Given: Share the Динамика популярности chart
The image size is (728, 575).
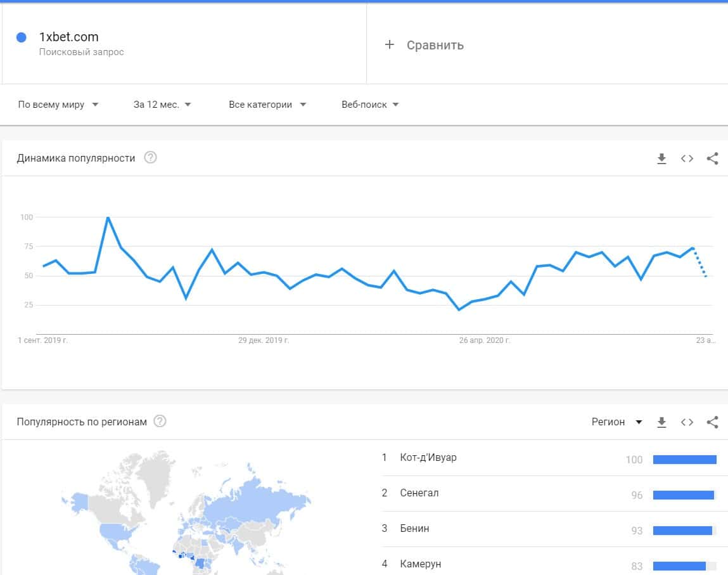Looking at the screenshot, I should click(712, 158).
